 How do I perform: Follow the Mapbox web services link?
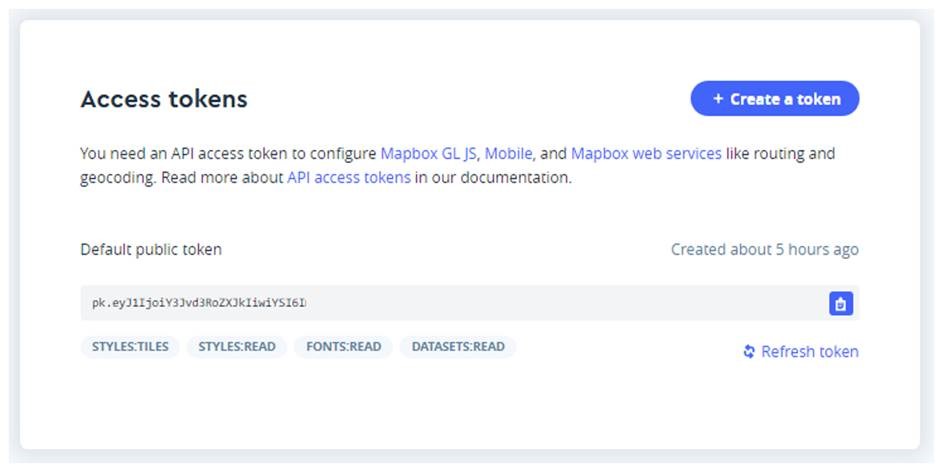point(646,154)
